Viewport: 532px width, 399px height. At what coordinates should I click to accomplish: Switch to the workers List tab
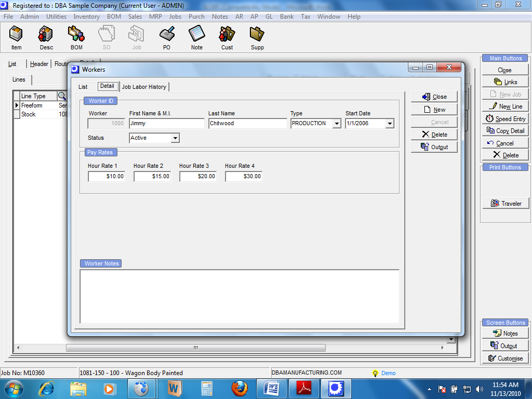coord(83,87)
